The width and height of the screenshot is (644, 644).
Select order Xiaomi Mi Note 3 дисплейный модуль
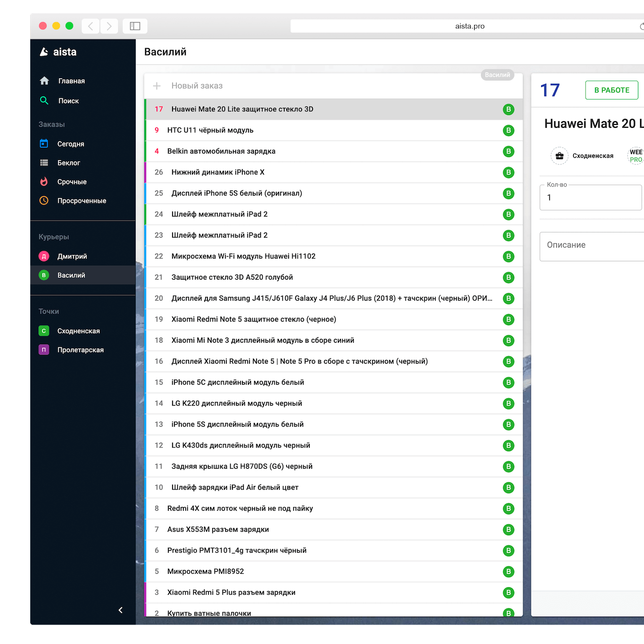coord(333,340)
